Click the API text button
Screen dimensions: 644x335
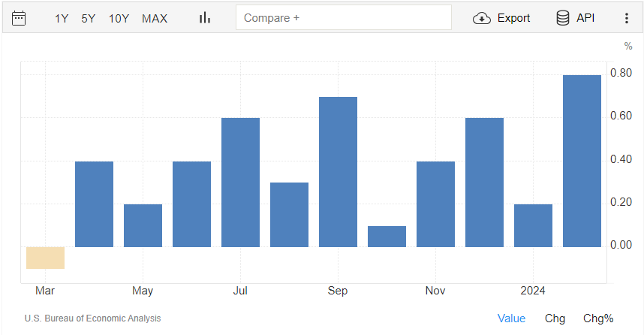pyautogui.click(x=585, y=18)
